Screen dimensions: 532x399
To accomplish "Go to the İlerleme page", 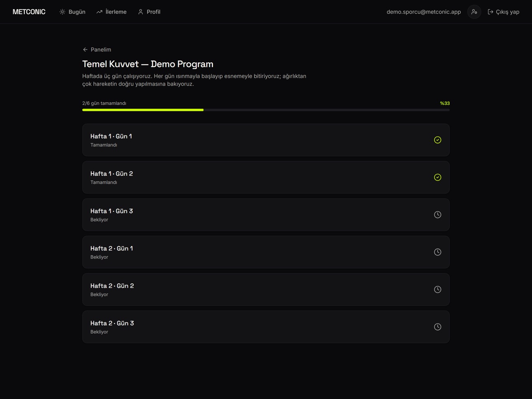I will click(111, 12).
